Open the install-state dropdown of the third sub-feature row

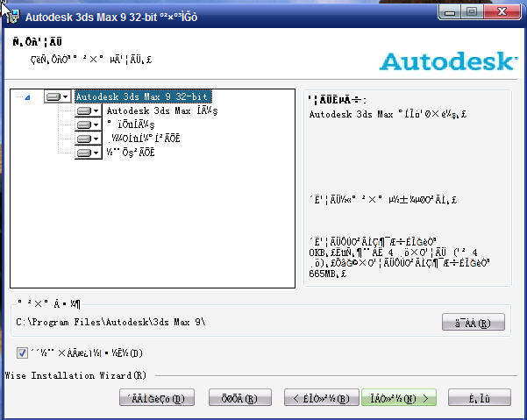click(x=88, y=139)
